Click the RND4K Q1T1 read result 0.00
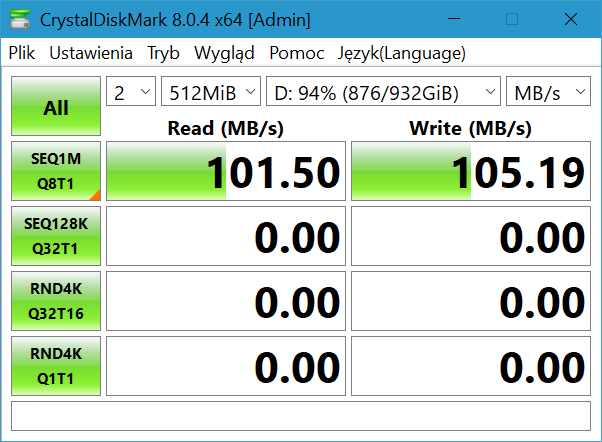602x442 pixels. pyautogui.click(x=226, y=366)
